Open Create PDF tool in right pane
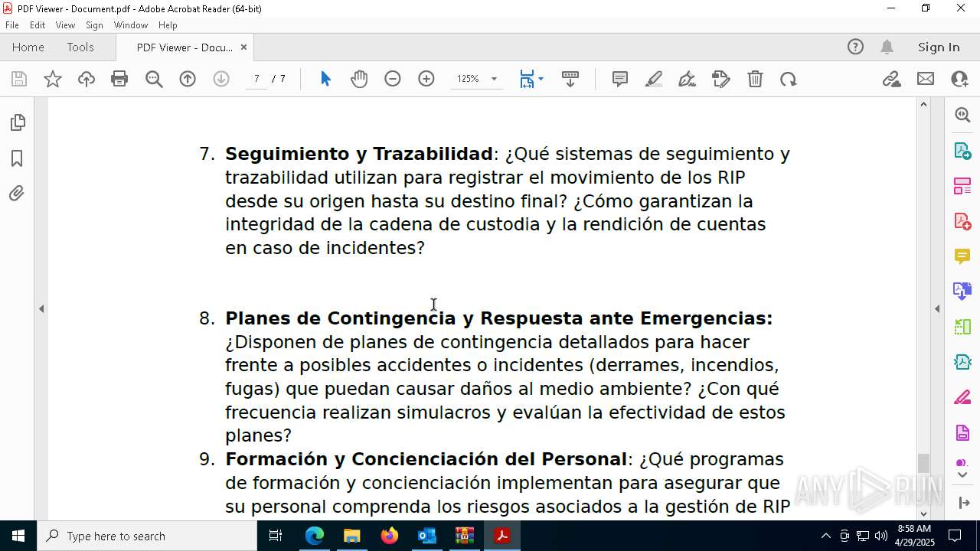980x551 pixels. pos(962,221)
